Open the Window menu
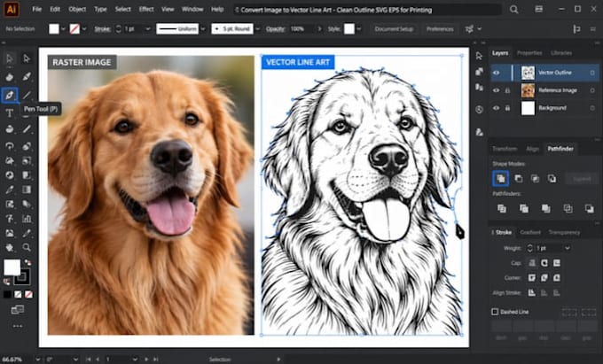This screenshot has width=603, height=364. coord(192,9)
